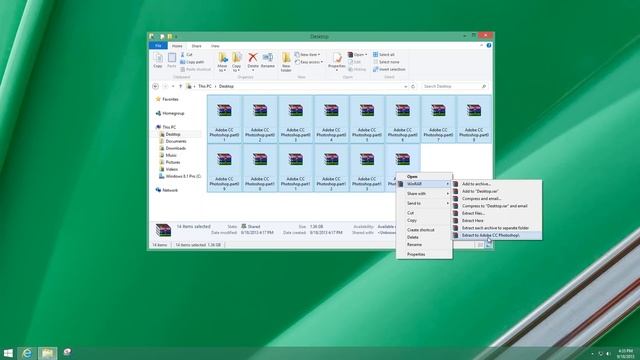
Task: Click the search magnifier icon
Action: [484, 87]
